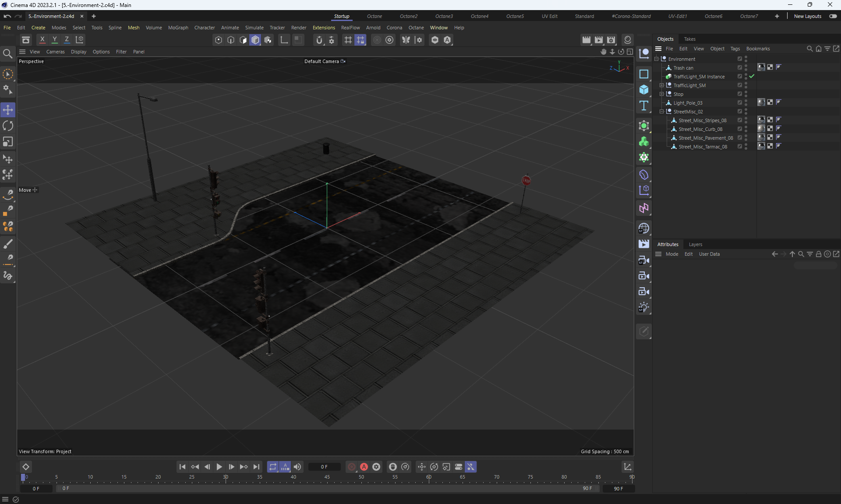Open the Layers tab
The width and height of the screenshot is (841, 504).
(695, 244)
